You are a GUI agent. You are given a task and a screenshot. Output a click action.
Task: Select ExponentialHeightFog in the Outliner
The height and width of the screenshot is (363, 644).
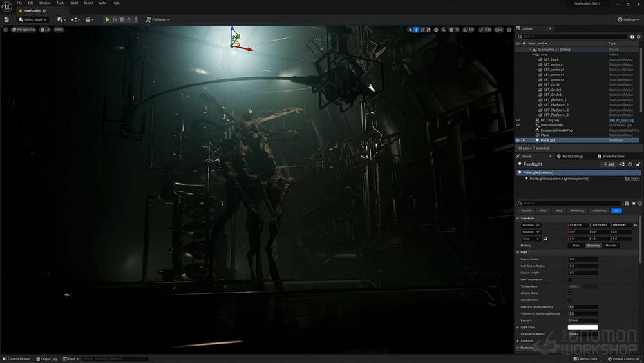pos(556,130)
